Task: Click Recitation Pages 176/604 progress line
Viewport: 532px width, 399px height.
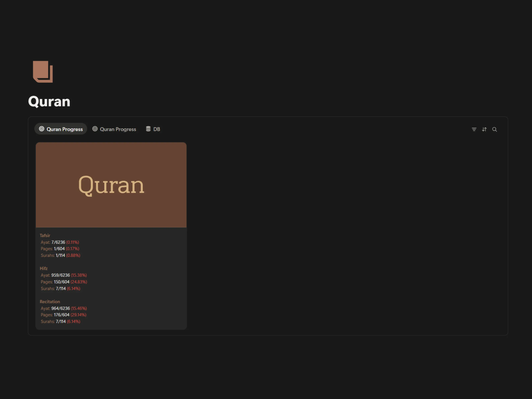Action: [x=63, y=315]
